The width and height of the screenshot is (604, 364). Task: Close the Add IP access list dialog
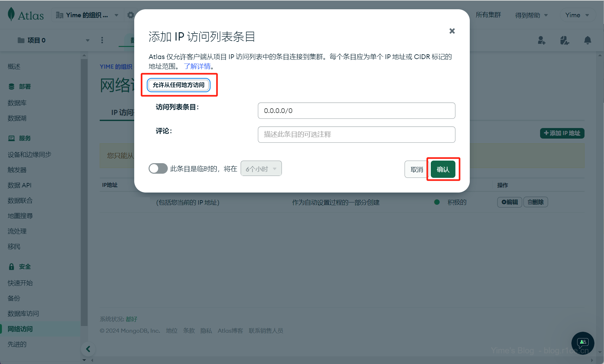[452, 31]
